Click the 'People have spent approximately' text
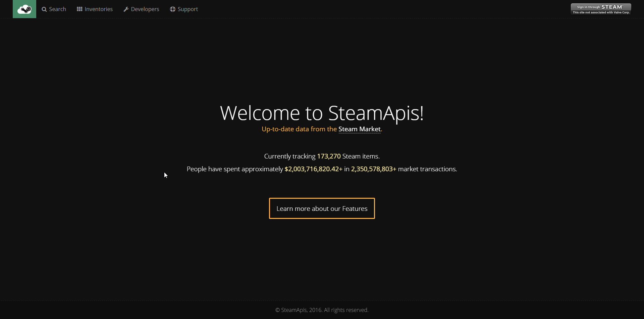Viewport: 644px width, 319px height. [235, 169]
